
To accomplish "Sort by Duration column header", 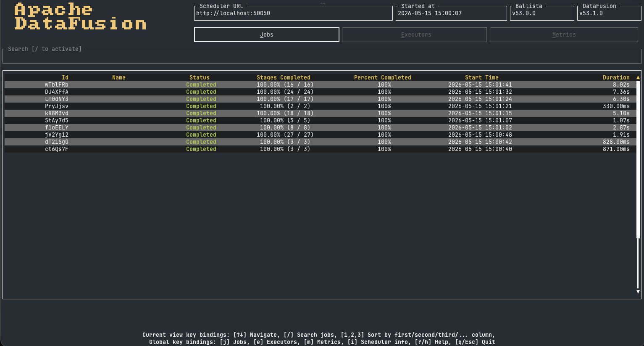I will pos(616,77).
